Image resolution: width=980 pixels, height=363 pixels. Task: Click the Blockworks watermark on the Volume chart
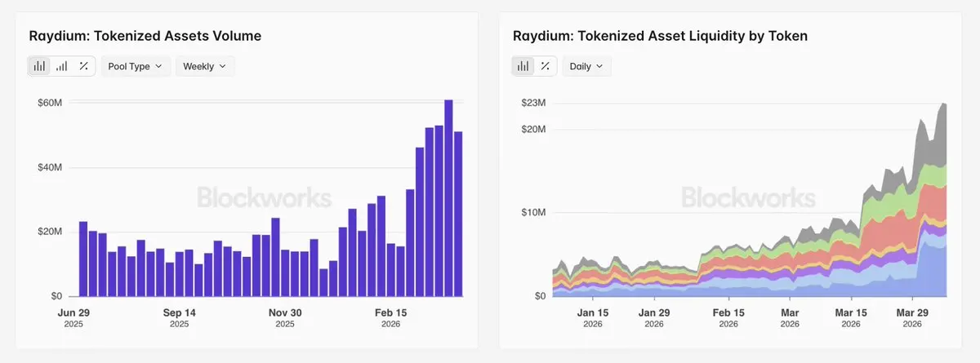pos(264,197)
